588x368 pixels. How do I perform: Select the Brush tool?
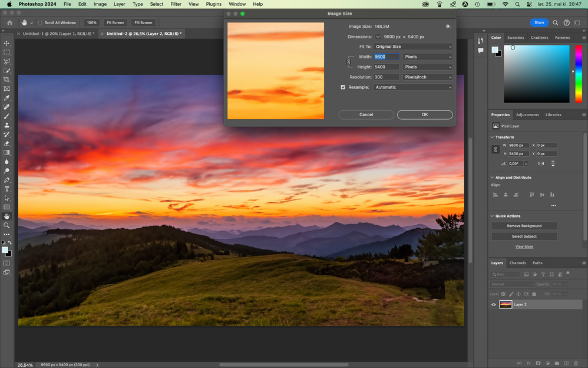coord(6,116)
